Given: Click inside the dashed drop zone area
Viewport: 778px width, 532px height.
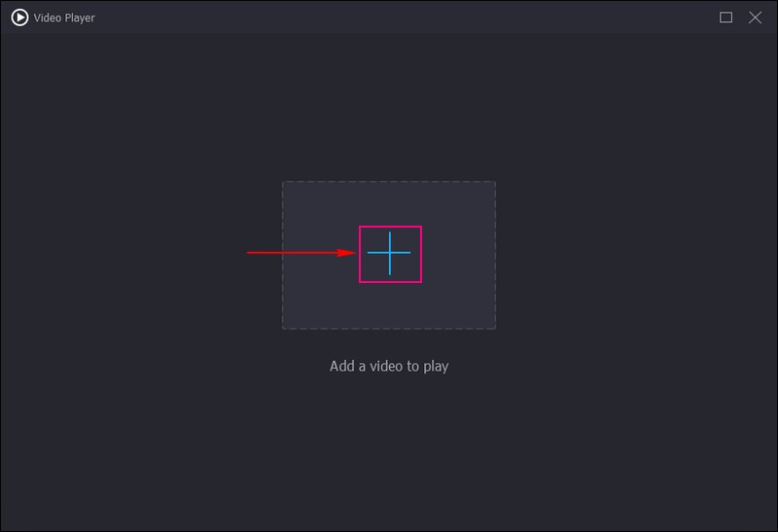Looking at the screenshot, I should point(321,292).
